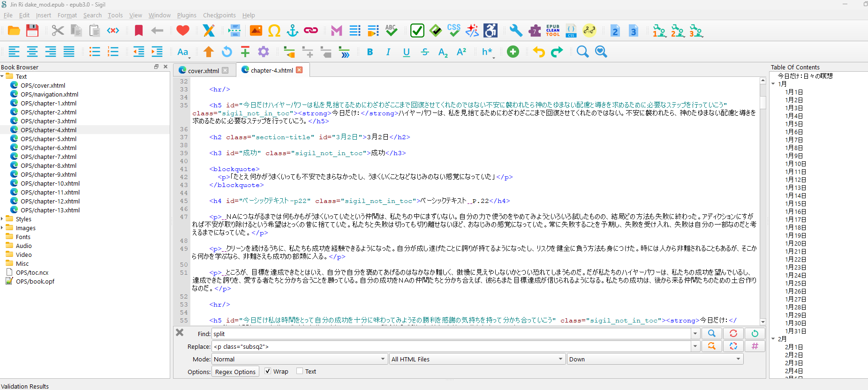Expand the Styles folder in Book Browser

(2, 219)
